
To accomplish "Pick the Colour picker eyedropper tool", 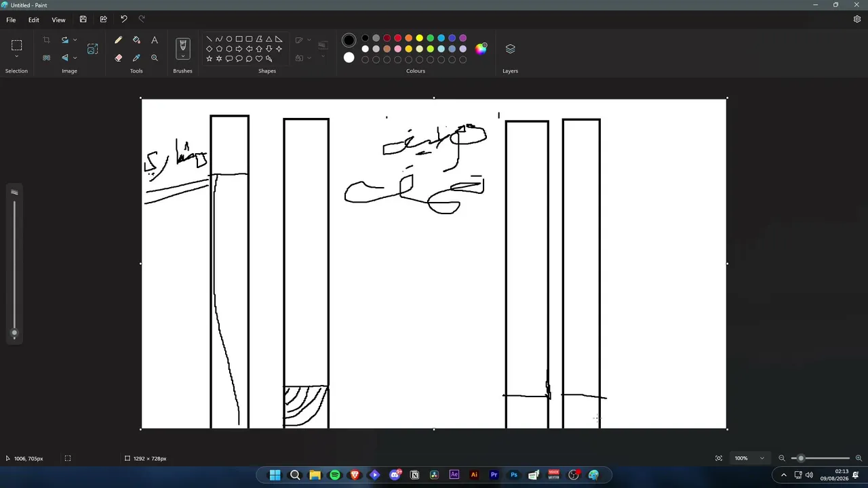I will [x=136, y=58].
